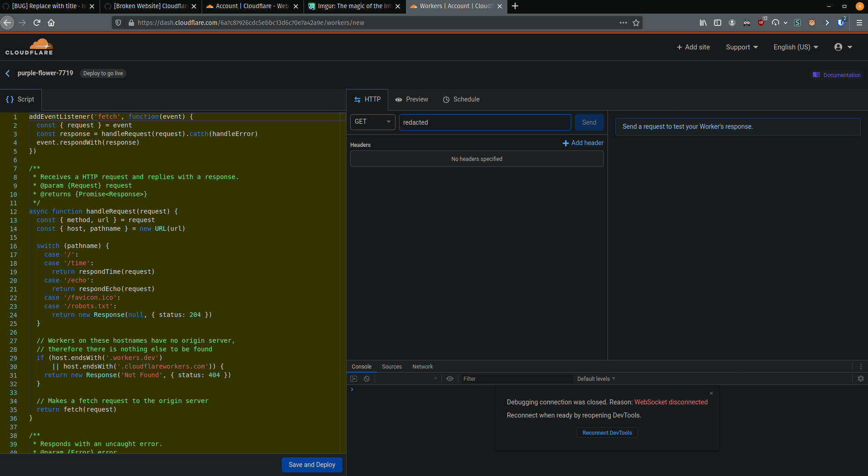Click the request URL input field
This screenshot has height=476, width=868.
click(x=485, y=122)
